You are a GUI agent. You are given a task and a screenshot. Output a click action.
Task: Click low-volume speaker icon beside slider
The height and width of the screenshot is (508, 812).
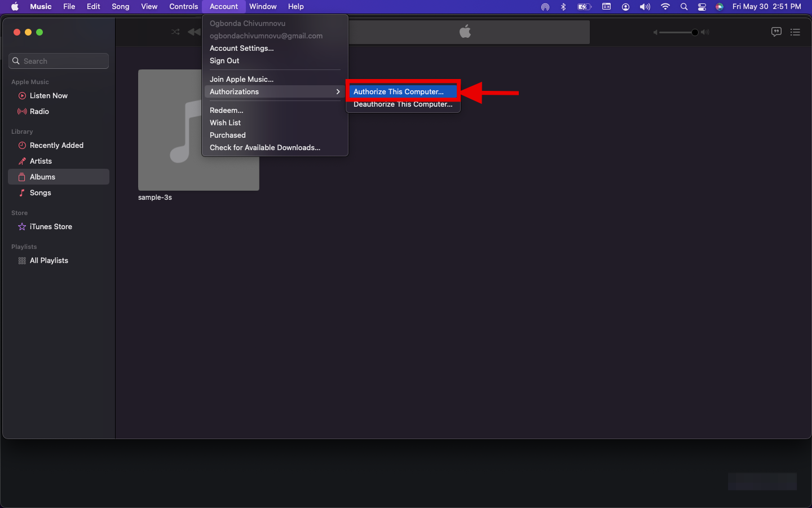click(655, 32)
